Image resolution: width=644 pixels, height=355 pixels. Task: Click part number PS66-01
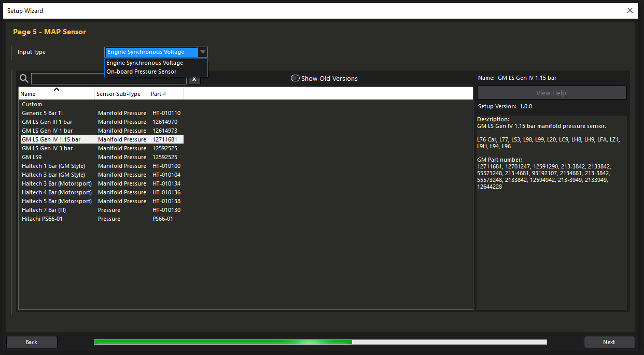coord(163,219)
